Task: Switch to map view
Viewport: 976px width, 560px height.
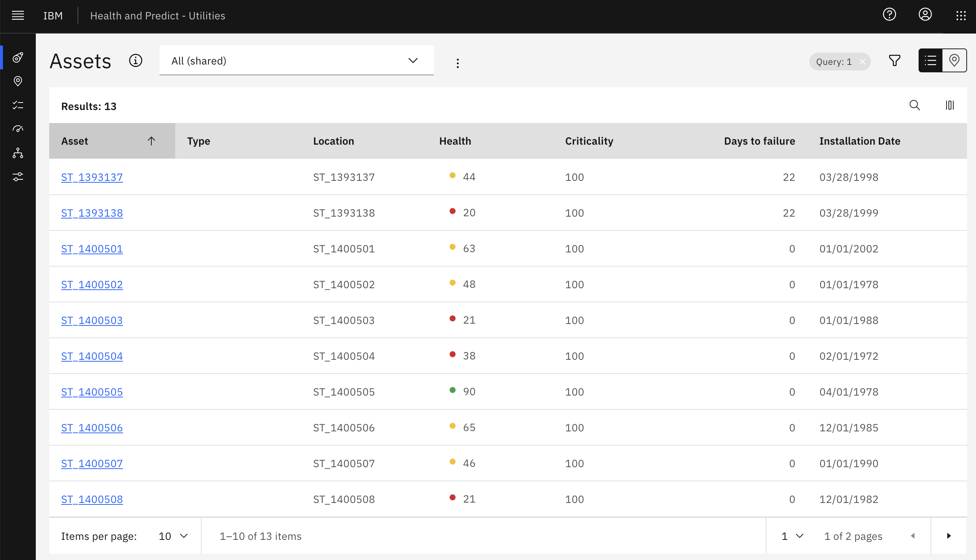Action: click(x=954, y=60)
